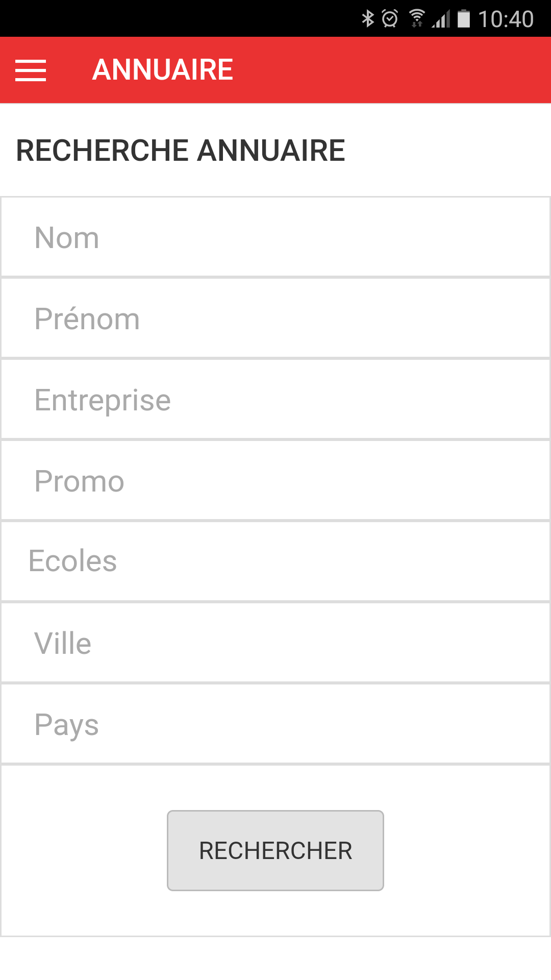551x980 pixels.
Task: Click into the Entreprise field
Action: [275, 400]
